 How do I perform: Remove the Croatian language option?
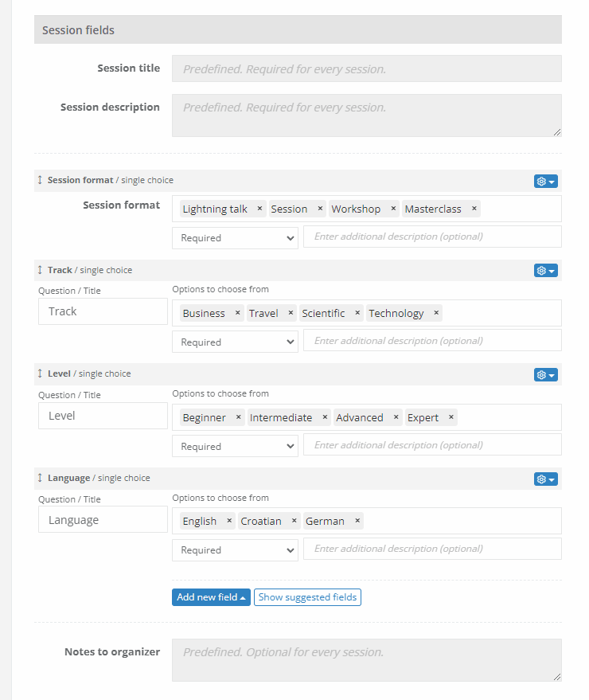[x=294, y=521]
